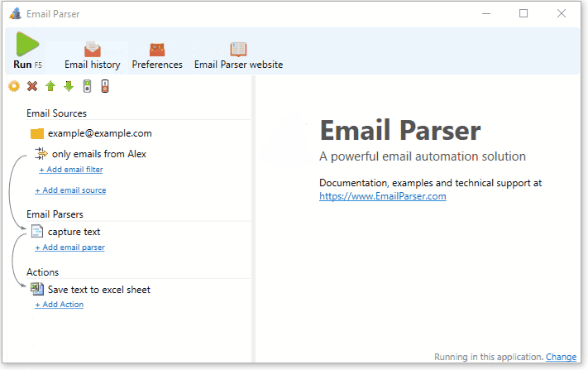Click the '+ Add email parser' link
Image resolution: width=588 pixels, height=370 pixels.
click(69, 247)
